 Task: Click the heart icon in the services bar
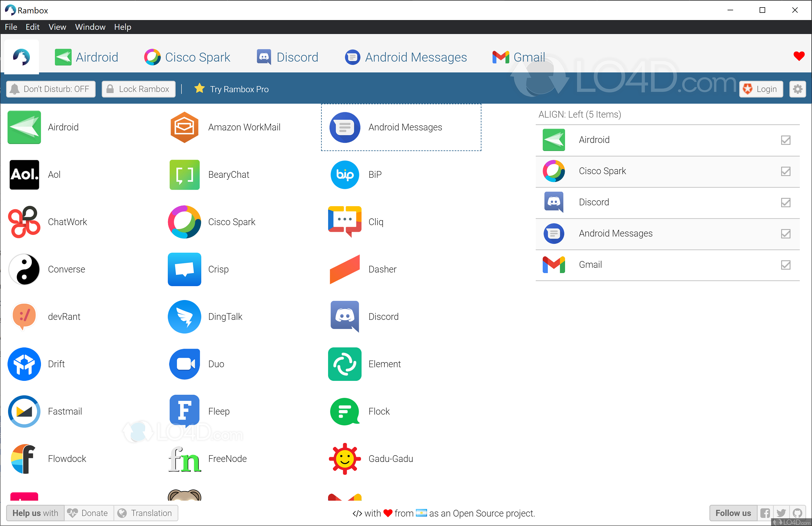[x=799, y=56]
